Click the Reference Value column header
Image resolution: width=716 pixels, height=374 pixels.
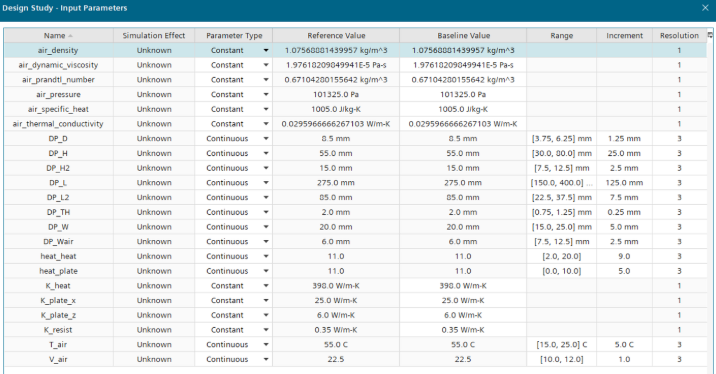[336, 36]
